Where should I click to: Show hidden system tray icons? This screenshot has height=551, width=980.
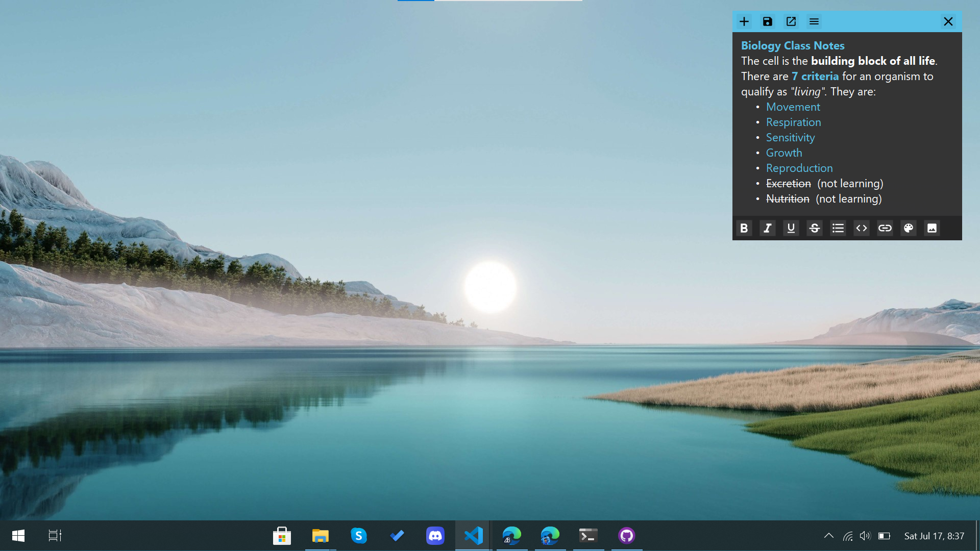click(829, 536)
